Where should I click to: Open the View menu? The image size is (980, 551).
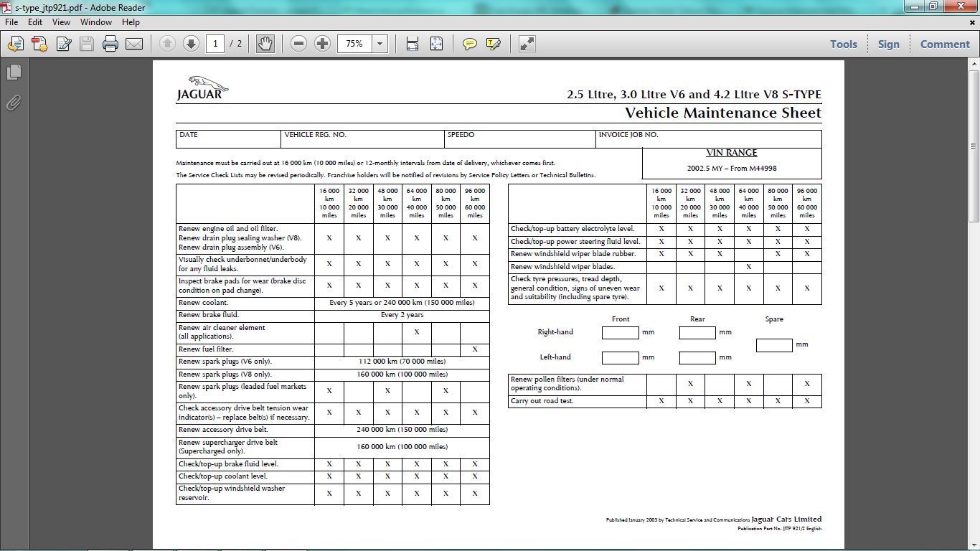tap(61, 22)
